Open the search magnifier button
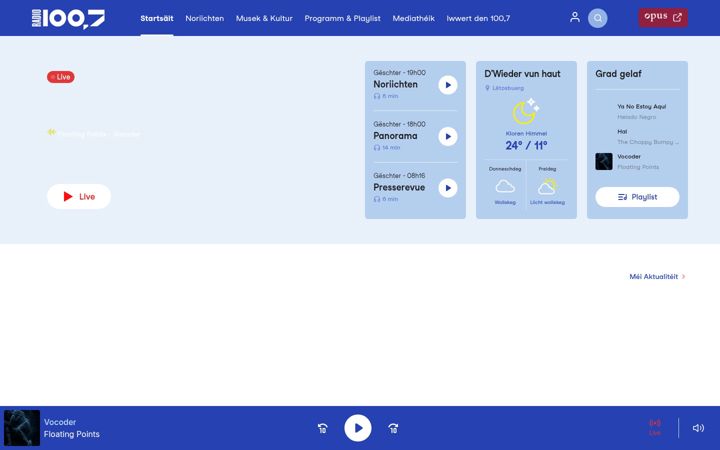720x450 pixels. coord(597,18)
